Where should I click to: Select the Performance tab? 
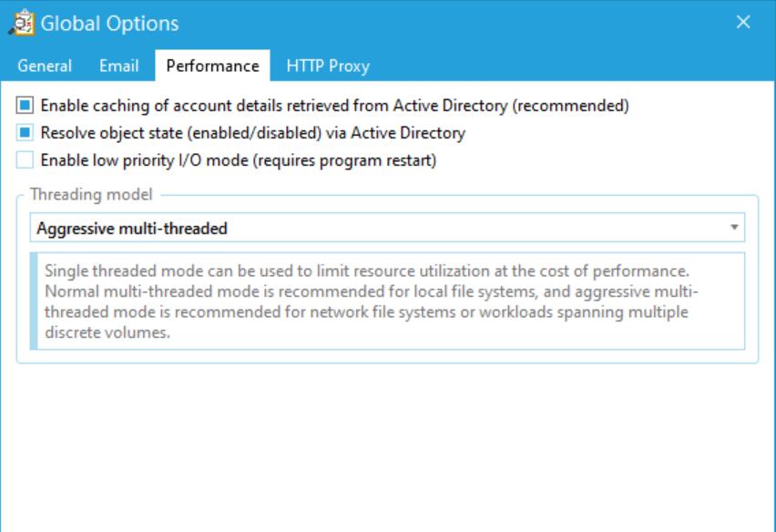[x=213, y=66]
